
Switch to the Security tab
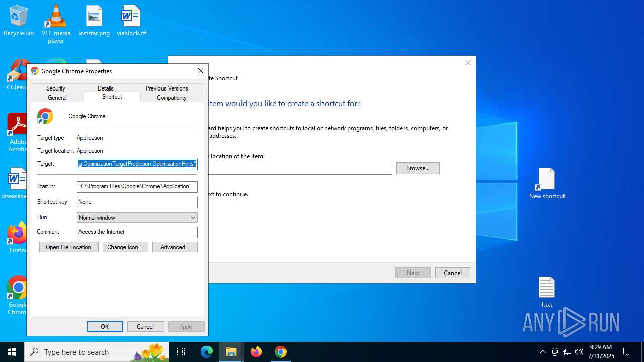pyautogui.click(x=56, y=88)
